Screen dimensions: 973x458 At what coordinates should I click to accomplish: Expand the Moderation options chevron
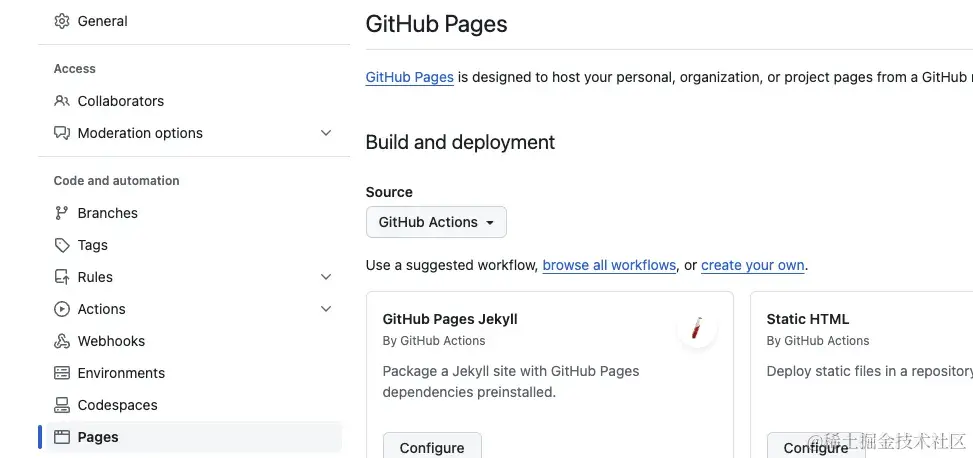[326, 133]
